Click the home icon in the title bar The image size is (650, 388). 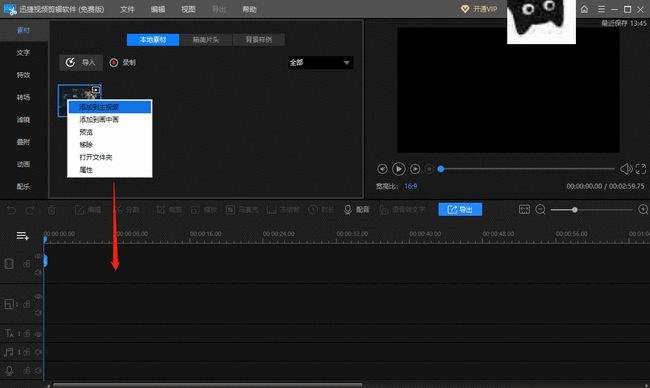(584, 9)
